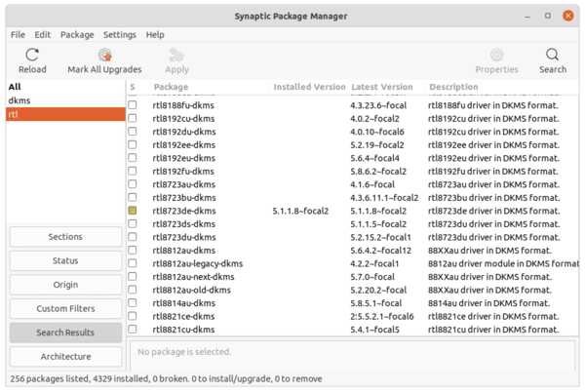The width and height of the screenshot is (585, 392).
Task: Select package rtl8812au-next-dkms
Action: (x=193, y=277)
